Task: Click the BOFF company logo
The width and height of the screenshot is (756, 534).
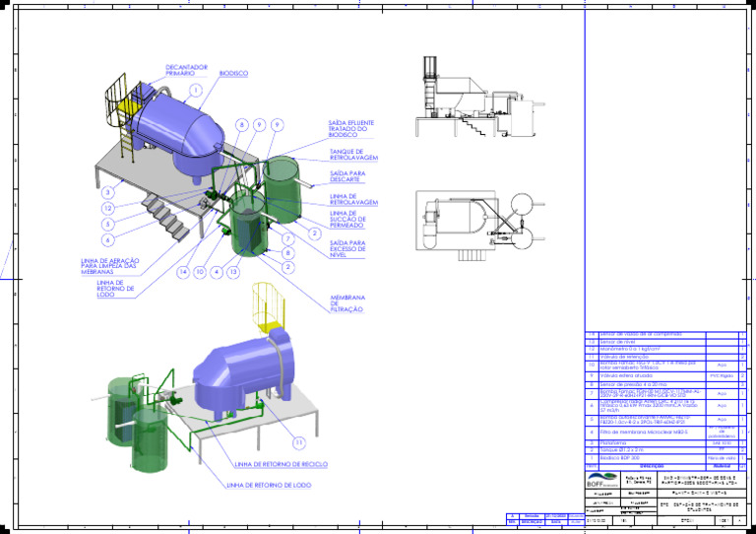Action: [x=602, y=480]
